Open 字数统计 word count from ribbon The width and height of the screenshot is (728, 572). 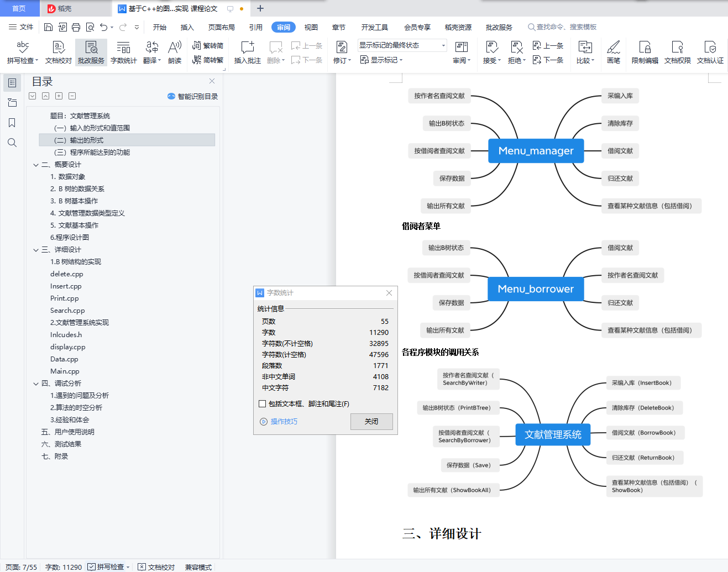pos(124,53)
